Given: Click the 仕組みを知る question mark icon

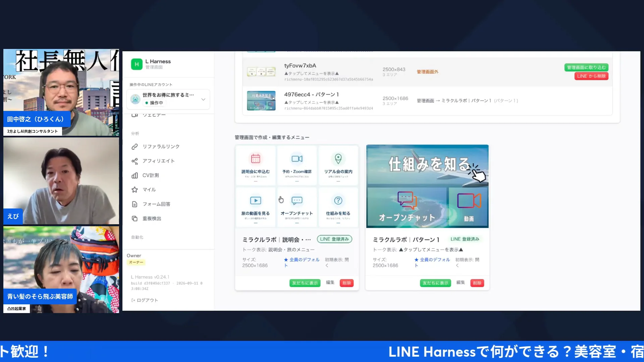Looking at the screenshot, I should (338, 200).
